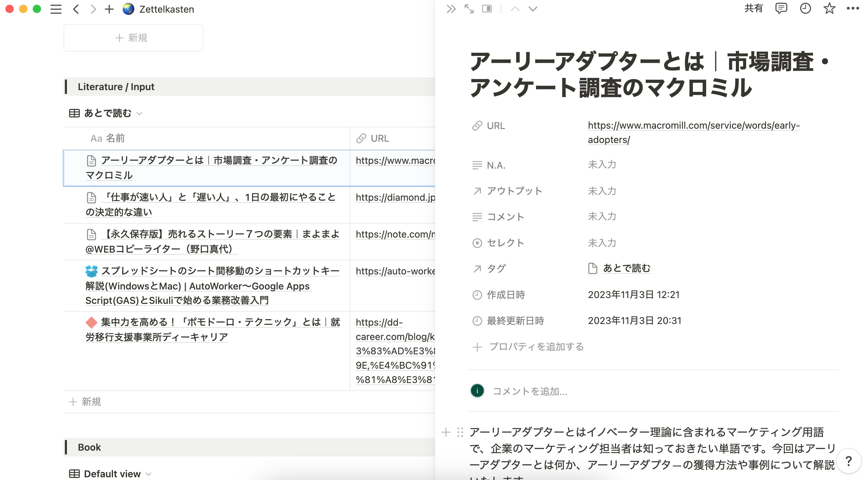This screenshot has height=480, width=868.
Task: Open the 【永久保存版】売れるストーリー row title
Action: [213, 241]
